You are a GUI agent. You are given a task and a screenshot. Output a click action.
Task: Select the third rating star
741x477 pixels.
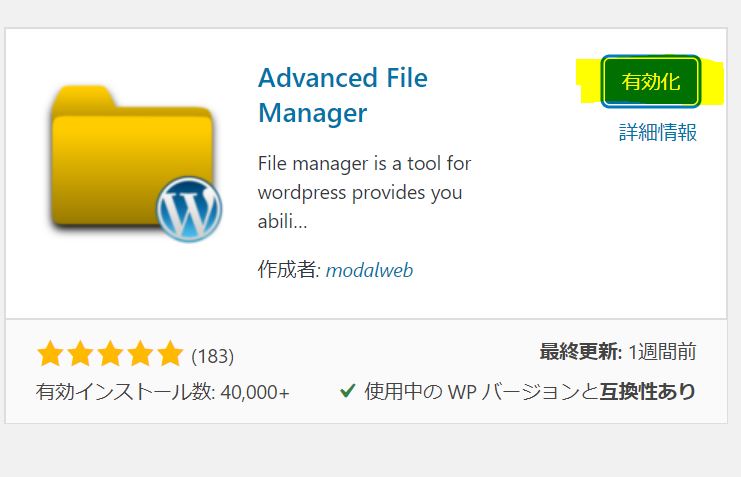(111, 354)
